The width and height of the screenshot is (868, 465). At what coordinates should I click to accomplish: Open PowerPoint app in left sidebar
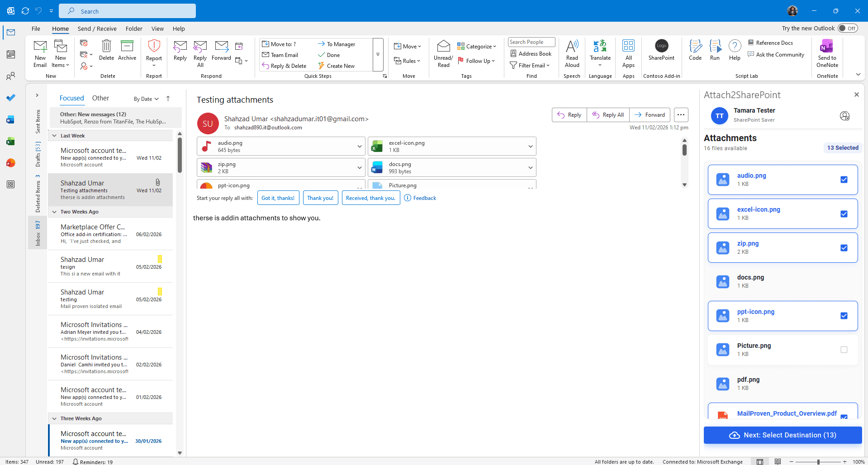click(11, 163)
